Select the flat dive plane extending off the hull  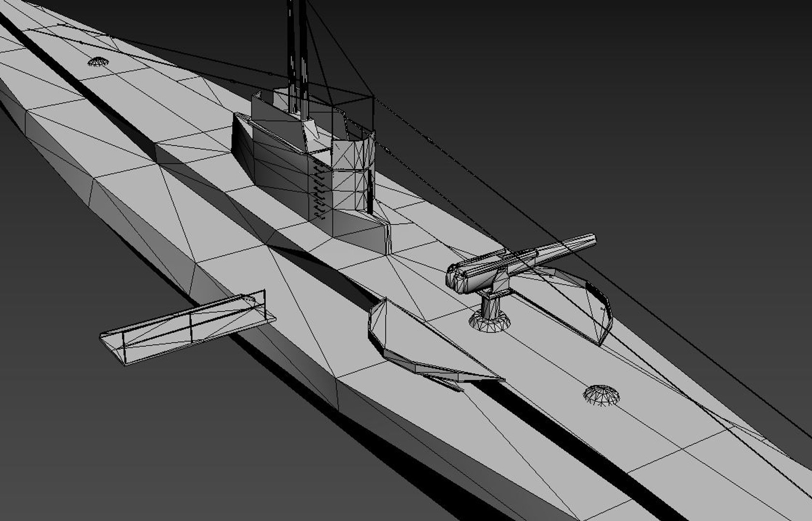(x=187, y=328)
